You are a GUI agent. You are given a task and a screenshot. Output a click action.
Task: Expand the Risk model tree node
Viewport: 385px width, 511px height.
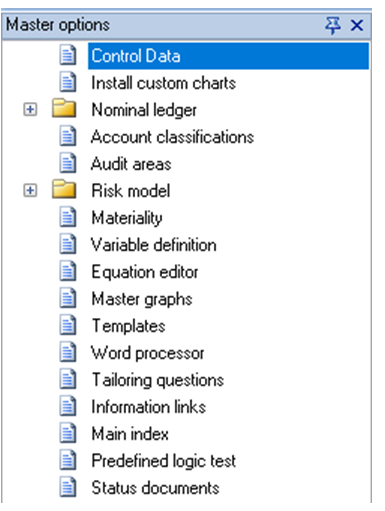pyautogui.click(x=30, y=190)
